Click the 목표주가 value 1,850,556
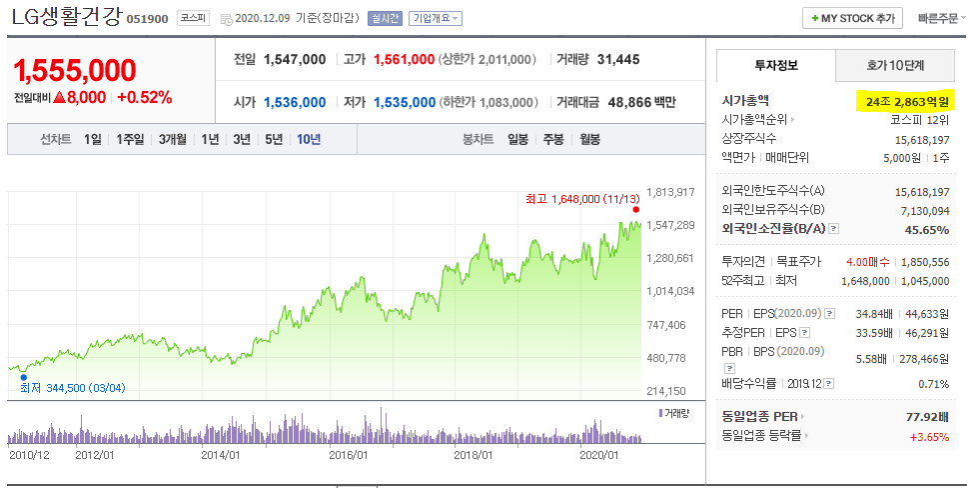 coord(924,262)
